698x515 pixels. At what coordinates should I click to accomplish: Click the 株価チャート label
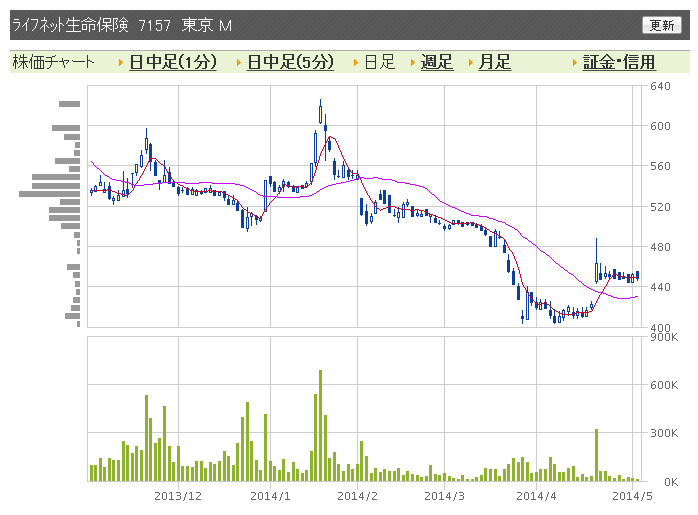(x=53, y=62)
